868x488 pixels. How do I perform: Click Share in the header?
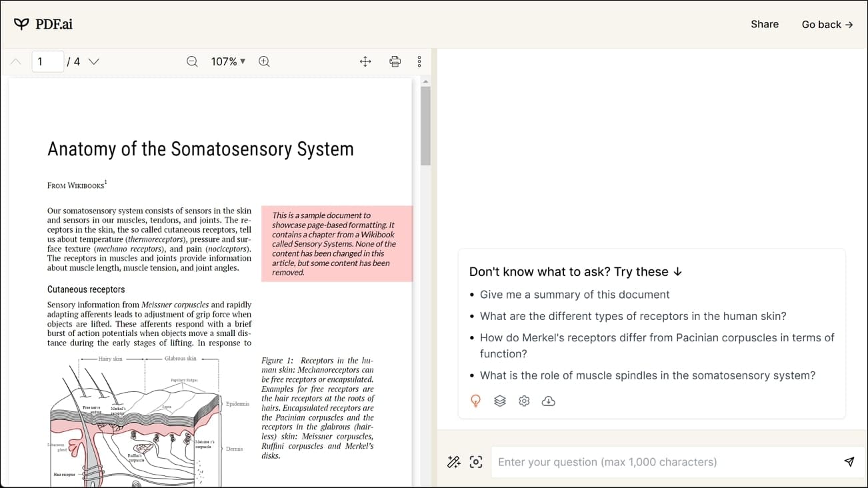(765, 24)
